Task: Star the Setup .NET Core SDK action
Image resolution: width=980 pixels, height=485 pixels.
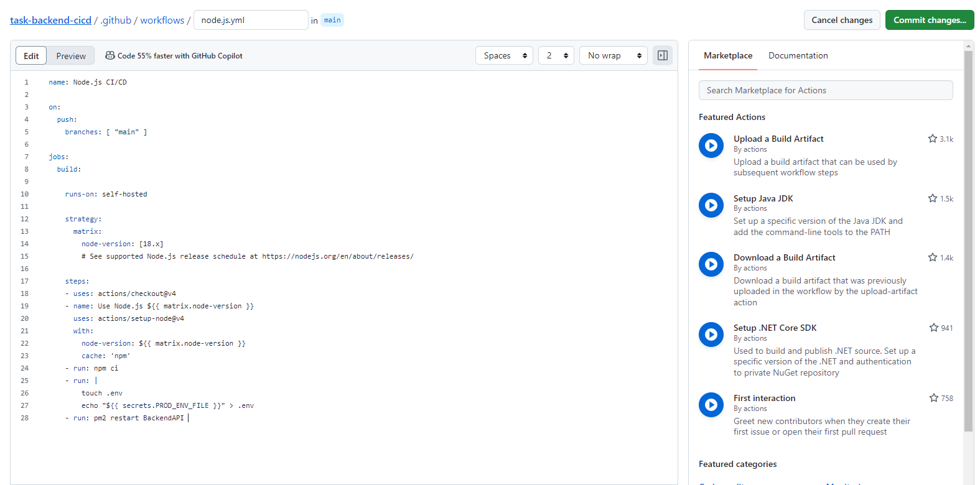Action: [934, 328]
